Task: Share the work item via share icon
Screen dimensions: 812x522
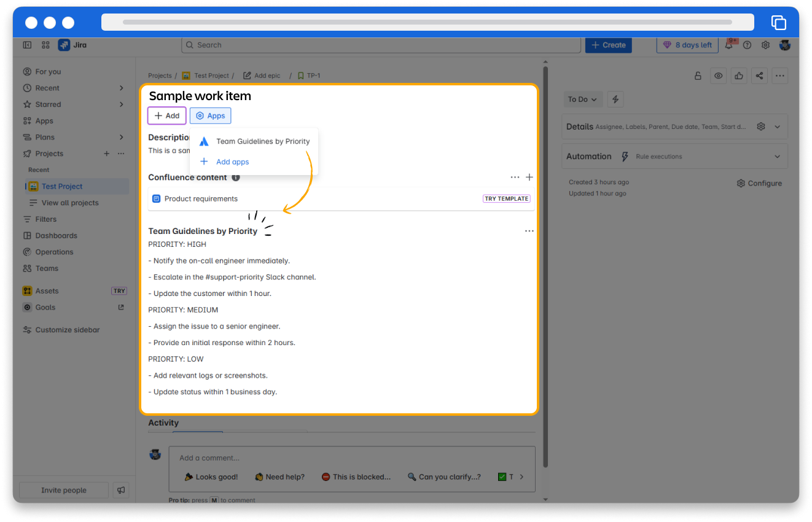Action: [760, 76]
